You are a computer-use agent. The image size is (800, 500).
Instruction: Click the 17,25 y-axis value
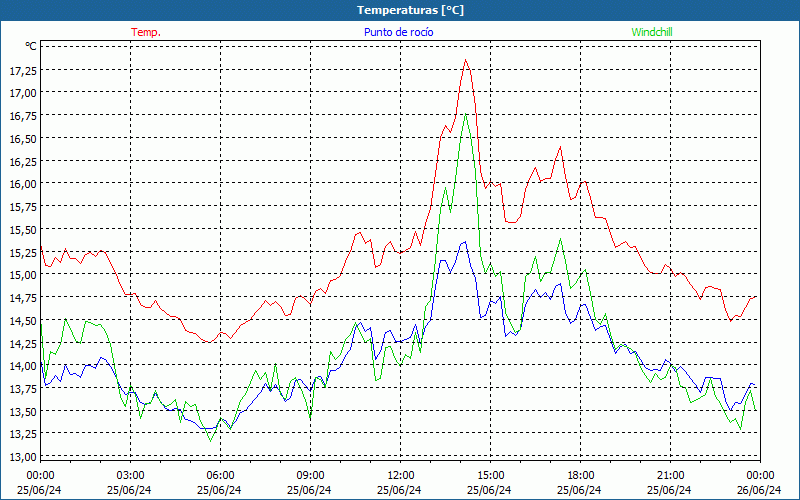tap(23, 70)
